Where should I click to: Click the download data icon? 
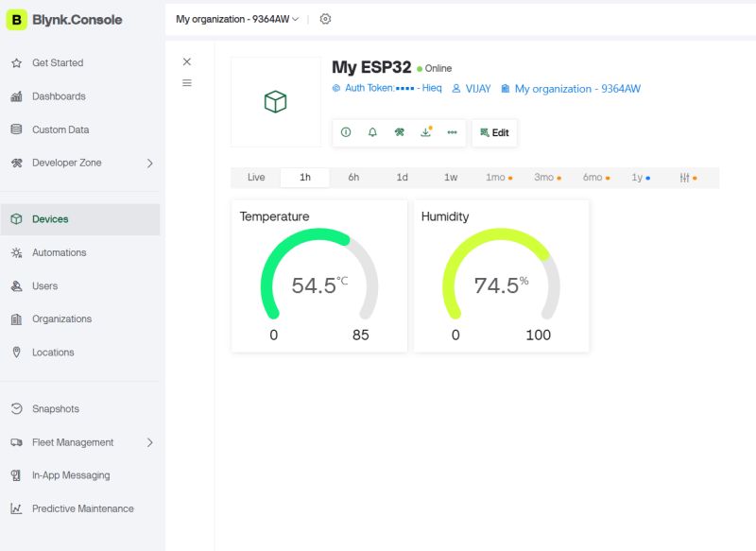[426, 132]
